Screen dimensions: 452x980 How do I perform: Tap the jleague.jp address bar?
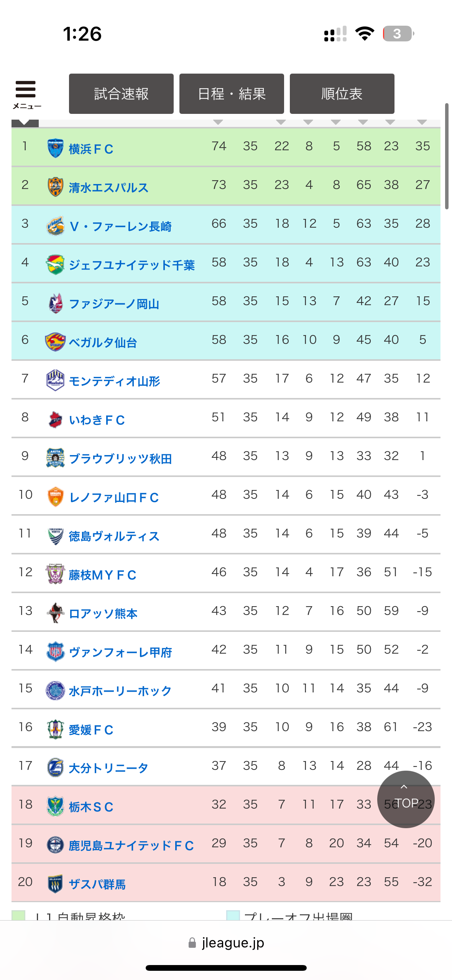tap(226, 943)
